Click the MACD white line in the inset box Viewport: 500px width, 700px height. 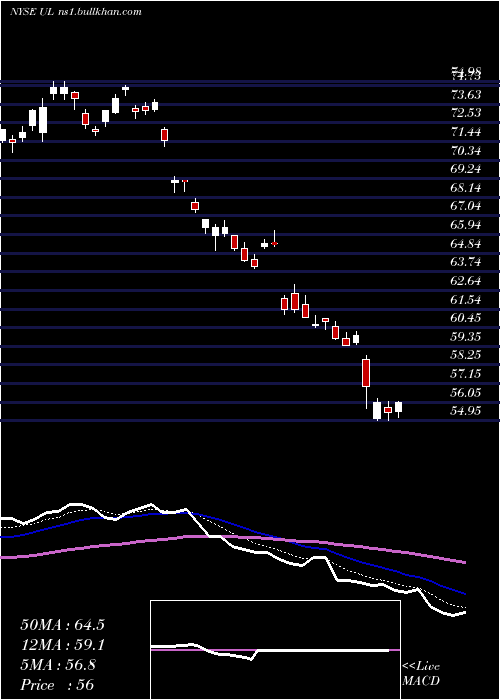pos(270,651)
